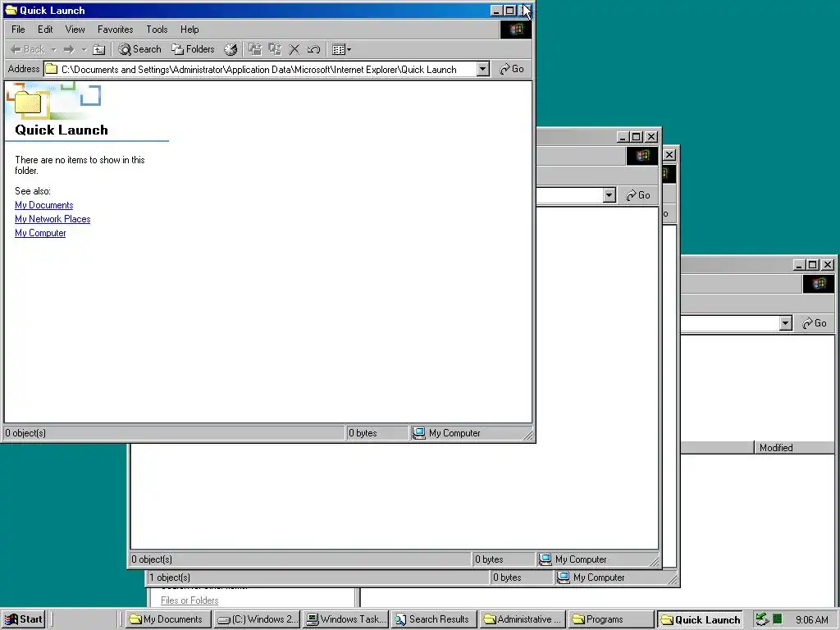Toggle the Folders pane button
The width and height of the screenshot is (840, 630).
pyautogui.click(x=193, y=50)
